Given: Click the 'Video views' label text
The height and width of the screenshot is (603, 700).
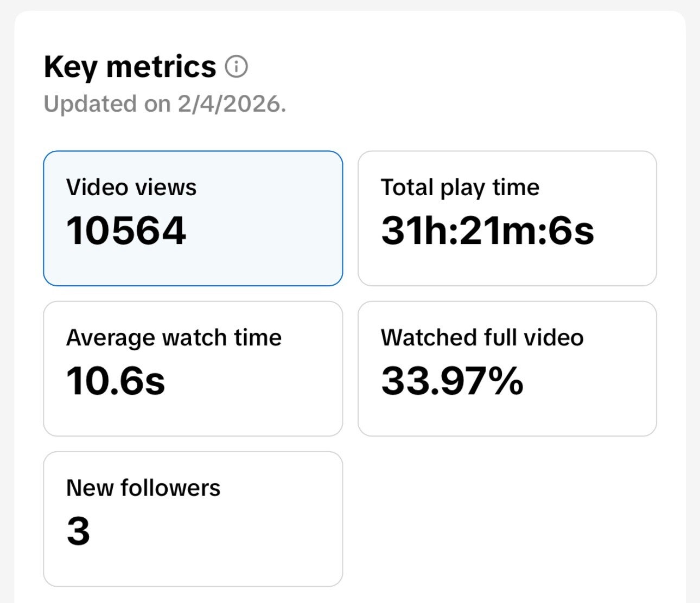Looking at the screenshot, I should [x=131, y=188].
